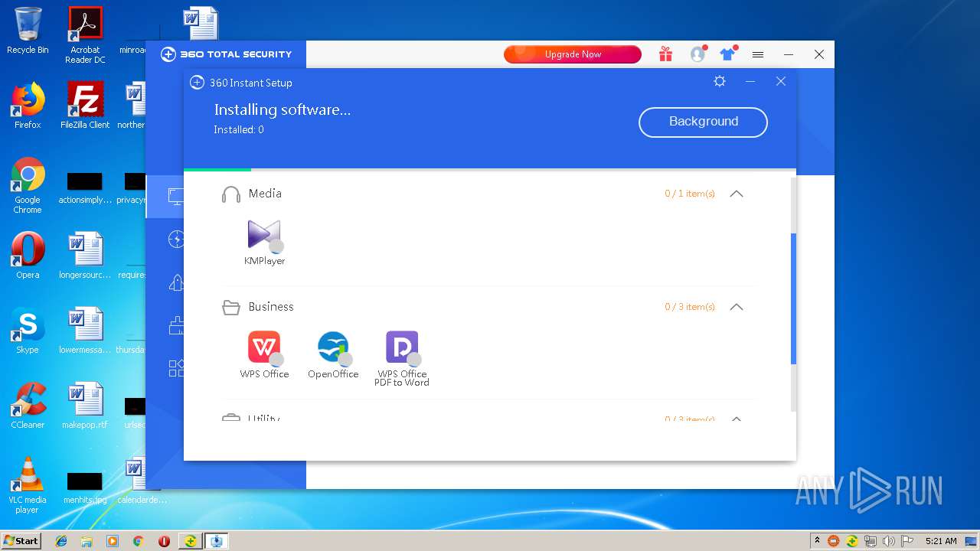Image resolution: width=980 pixels, height=551 pixels.
Task: Open VLC media player shortcut
Action: pos(28,485)
